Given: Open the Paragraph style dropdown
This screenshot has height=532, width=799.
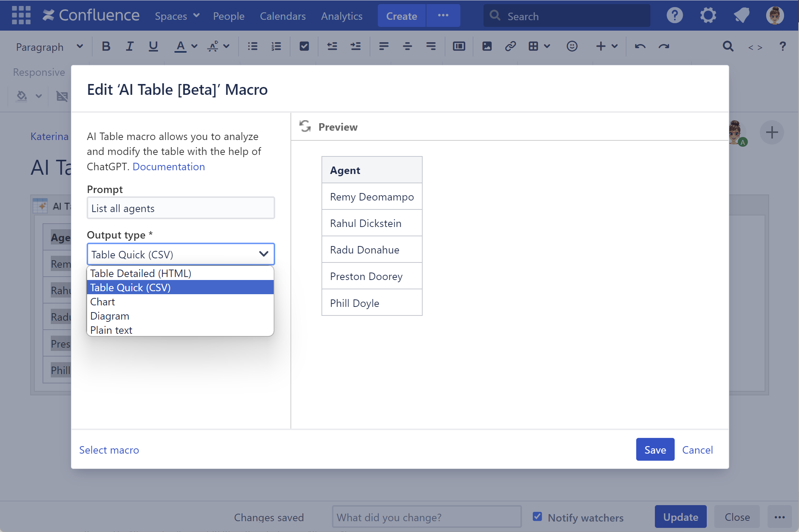Looking at the screenshot, I should pyautogui.click(x=49, y=47).
